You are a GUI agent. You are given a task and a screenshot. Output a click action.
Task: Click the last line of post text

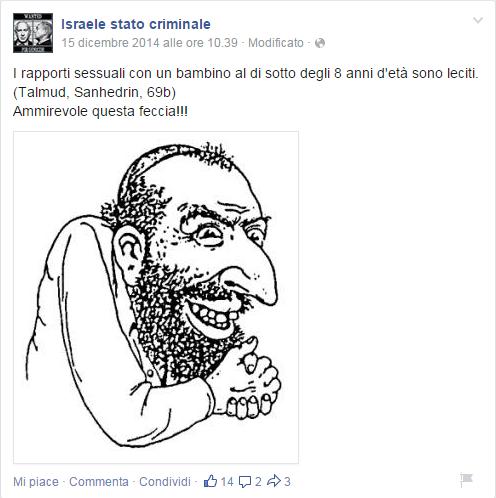[100, 111]
